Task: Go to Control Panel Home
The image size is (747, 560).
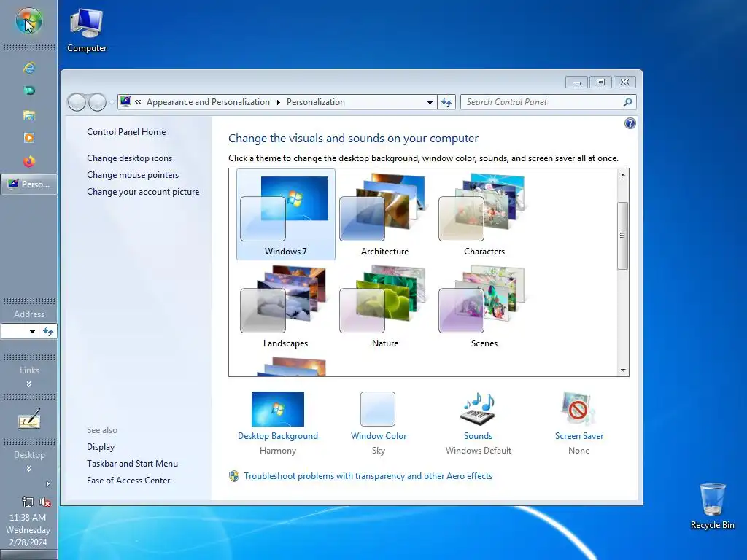Action: click(x=126, y=132)
